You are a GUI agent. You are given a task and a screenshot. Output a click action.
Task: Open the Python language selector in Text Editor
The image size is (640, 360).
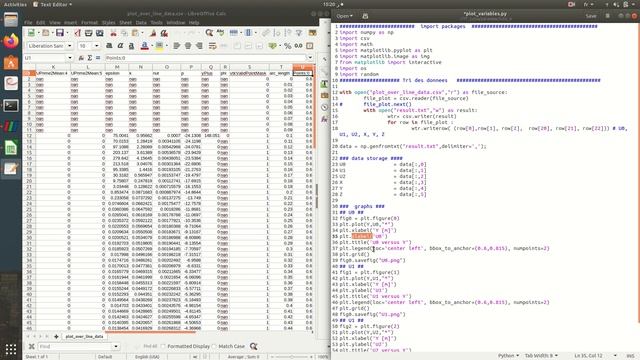click(x=508, y=356)
